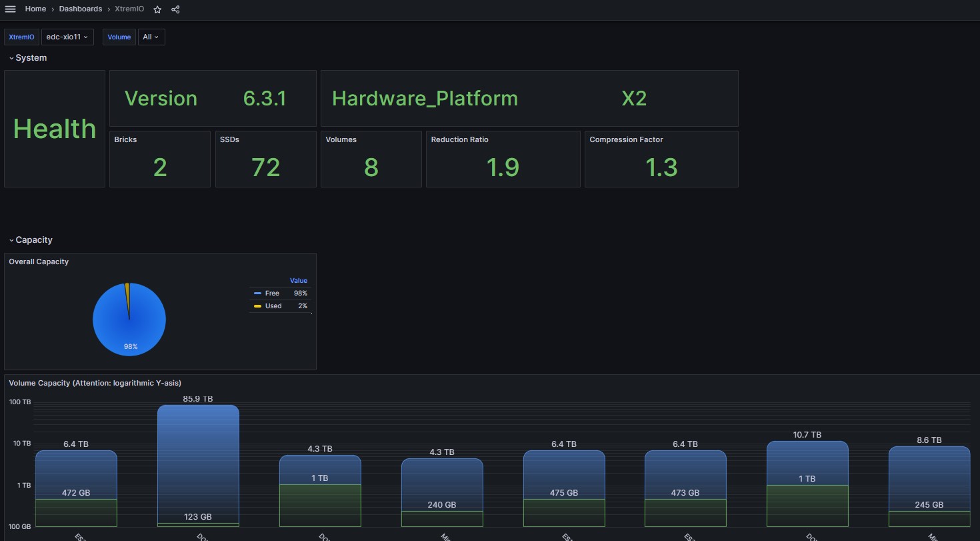Click the Reduction Ratio value 1.9
Image resolution: width=980 pixels, height=541 pixels.
point(503,167)
